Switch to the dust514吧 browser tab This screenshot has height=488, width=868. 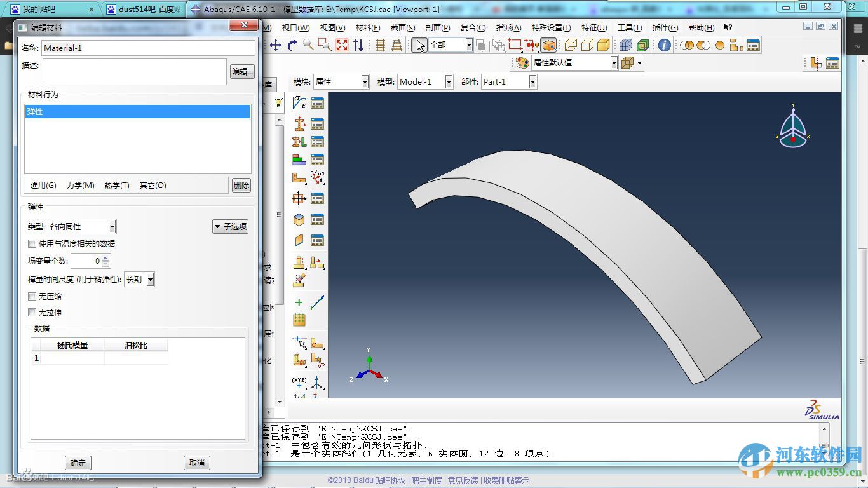[144, 9]
